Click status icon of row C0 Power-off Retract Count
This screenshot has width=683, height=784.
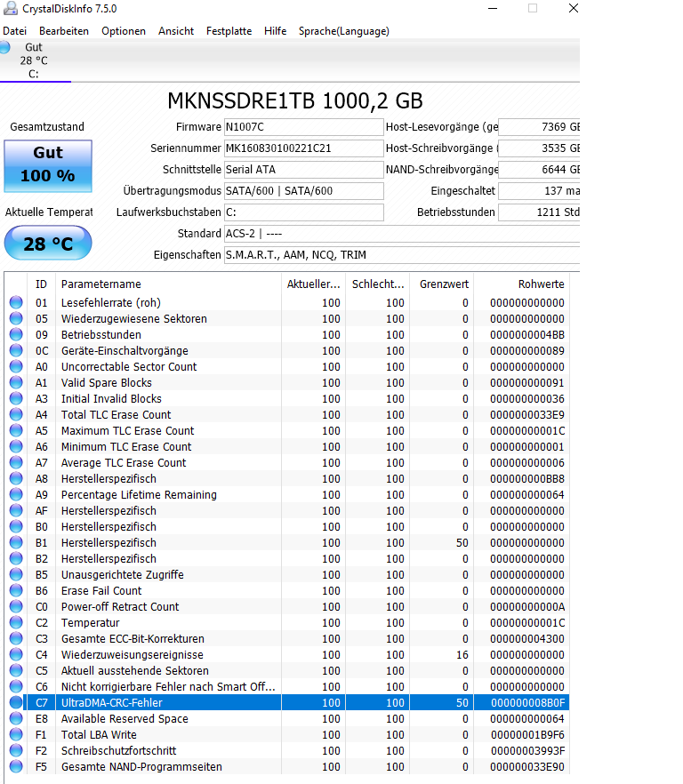(16, 606)
